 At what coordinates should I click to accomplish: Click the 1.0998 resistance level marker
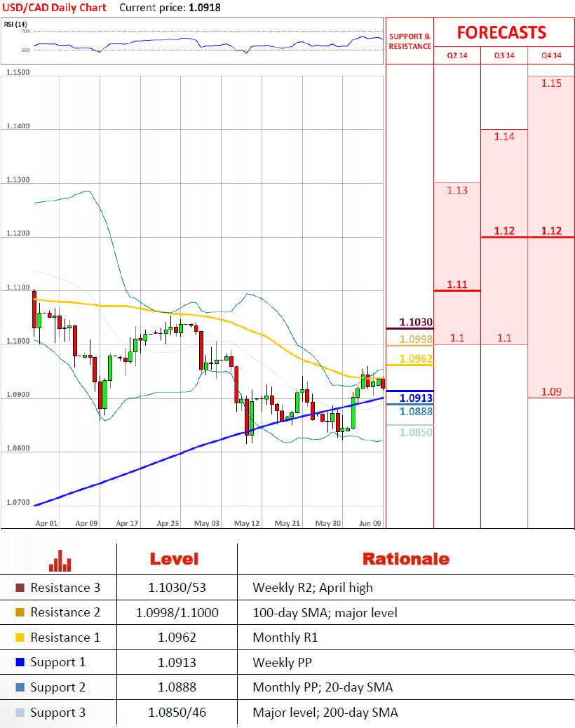416,339
